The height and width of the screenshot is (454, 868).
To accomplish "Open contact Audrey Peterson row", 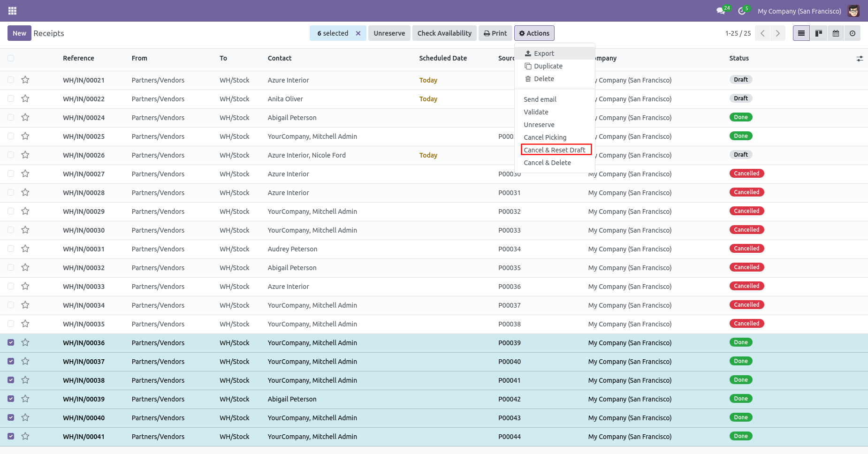I will click(292, 249).
